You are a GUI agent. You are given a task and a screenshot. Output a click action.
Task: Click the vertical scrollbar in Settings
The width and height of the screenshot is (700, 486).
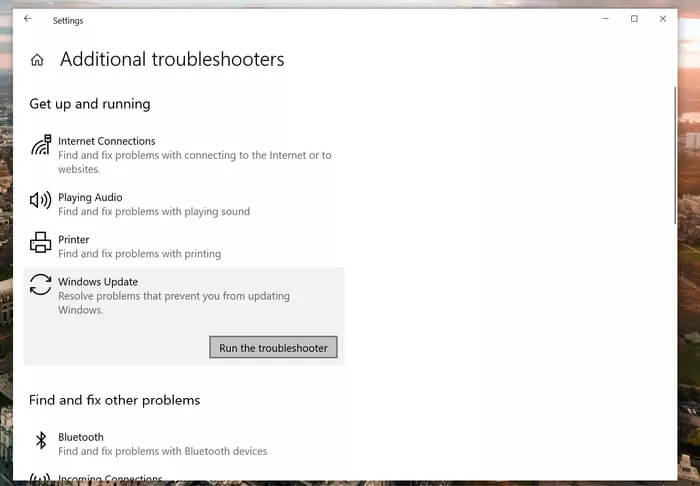click(675, 155)
